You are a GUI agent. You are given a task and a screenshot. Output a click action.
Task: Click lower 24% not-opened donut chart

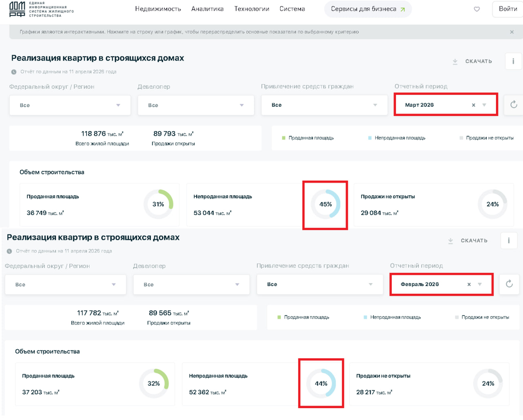pyautogui.click(x=488, y=384)
